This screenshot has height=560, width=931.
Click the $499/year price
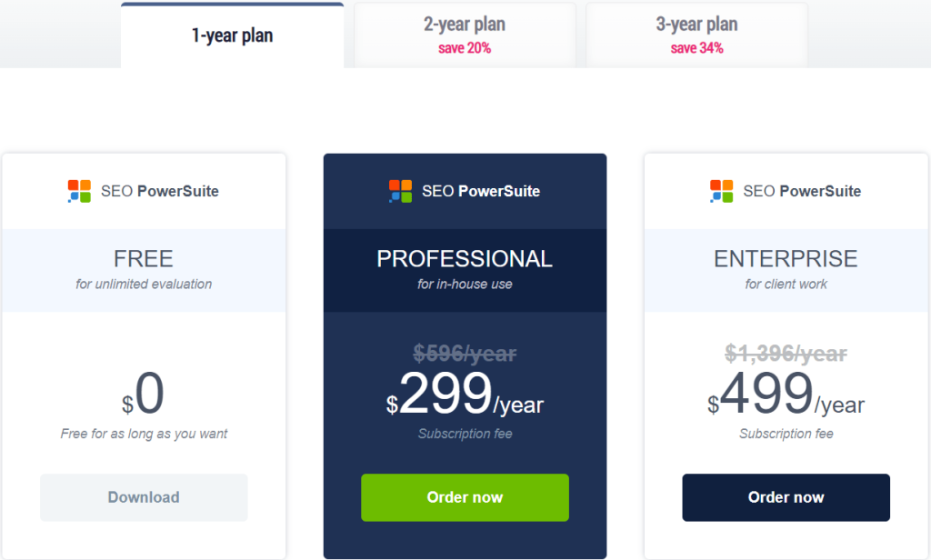pos(786,395)
